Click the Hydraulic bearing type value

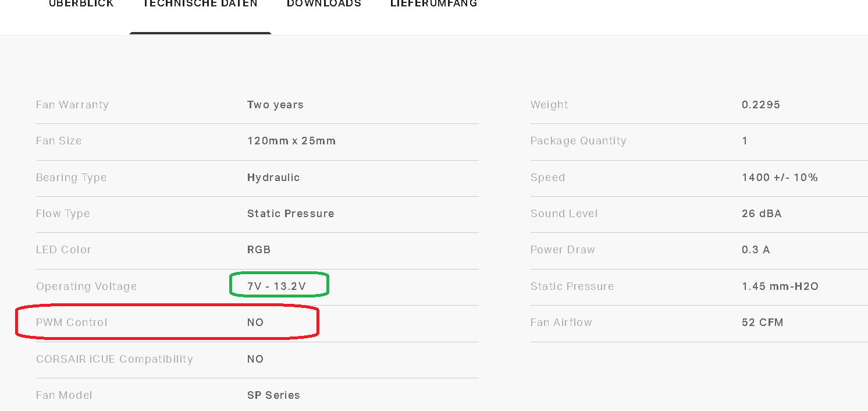point(273,178)
